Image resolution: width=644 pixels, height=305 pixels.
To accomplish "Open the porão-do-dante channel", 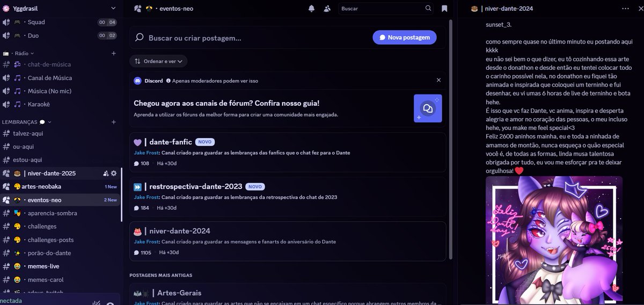I will (x=59, y=253).
